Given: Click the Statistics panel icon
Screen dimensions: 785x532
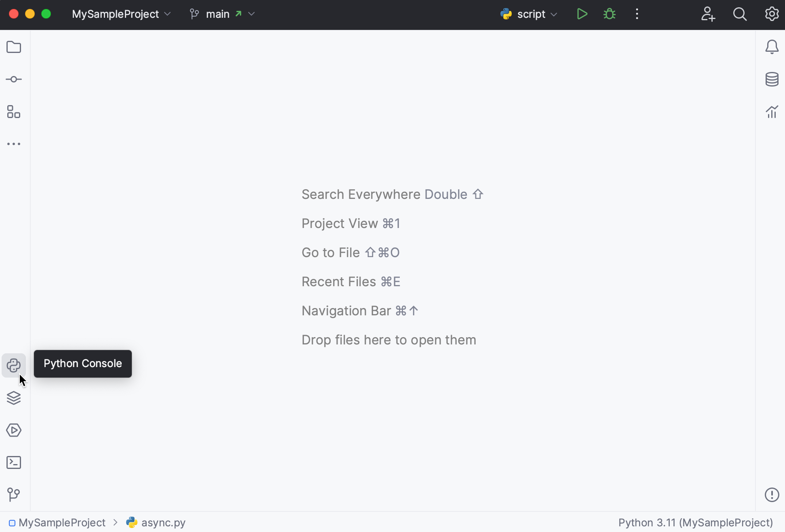Looking at the screenshot, I should click(771, 112).
